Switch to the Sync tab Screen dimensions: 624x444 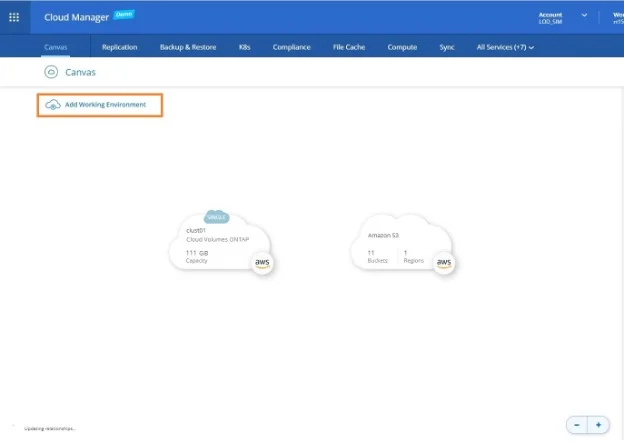[447, 47]
